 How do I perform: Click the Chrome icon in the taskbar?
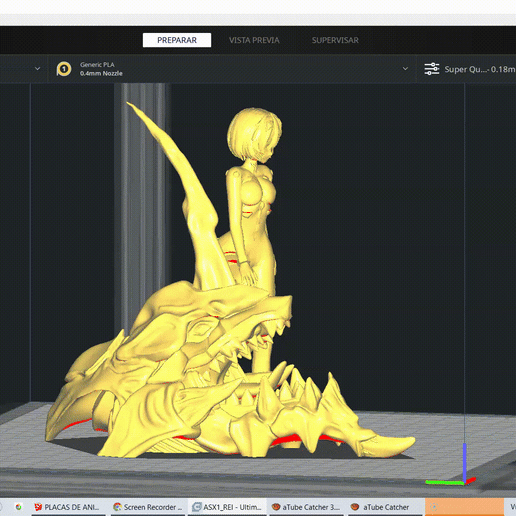[18, 507]
